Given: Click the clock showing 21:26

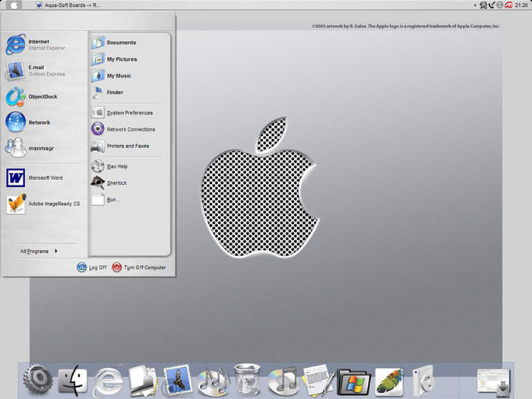Looking at the screenshot, I should click(521, 5).
